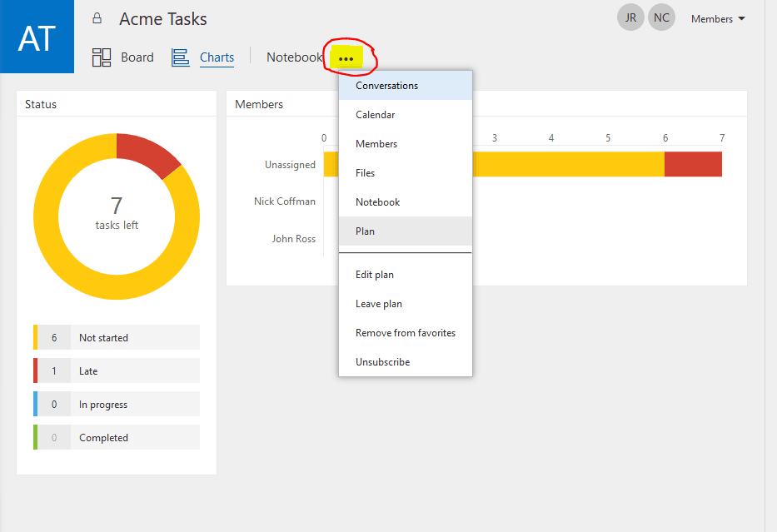
Task: Click the Charts view icon
Action: (180, 57)
